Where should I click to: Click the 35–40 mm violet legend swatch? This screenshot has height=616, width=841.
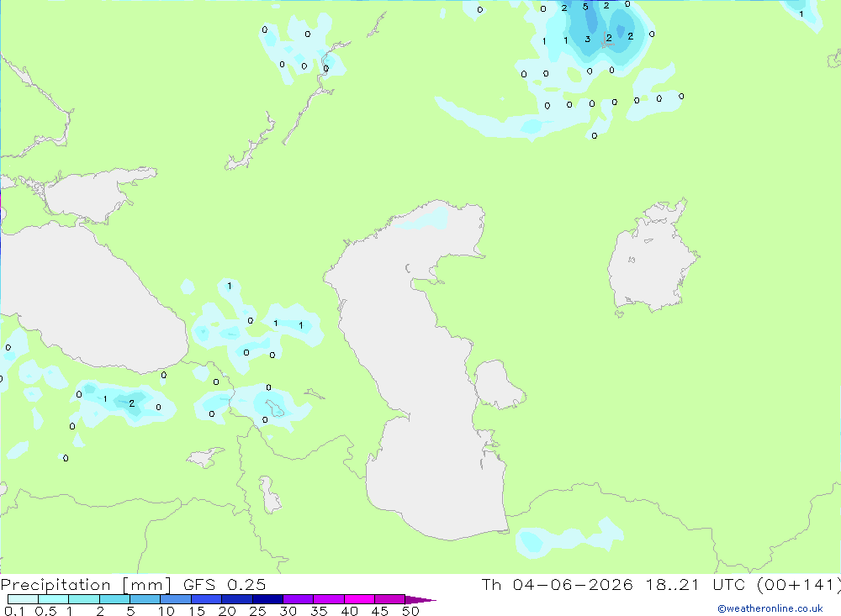329,599
